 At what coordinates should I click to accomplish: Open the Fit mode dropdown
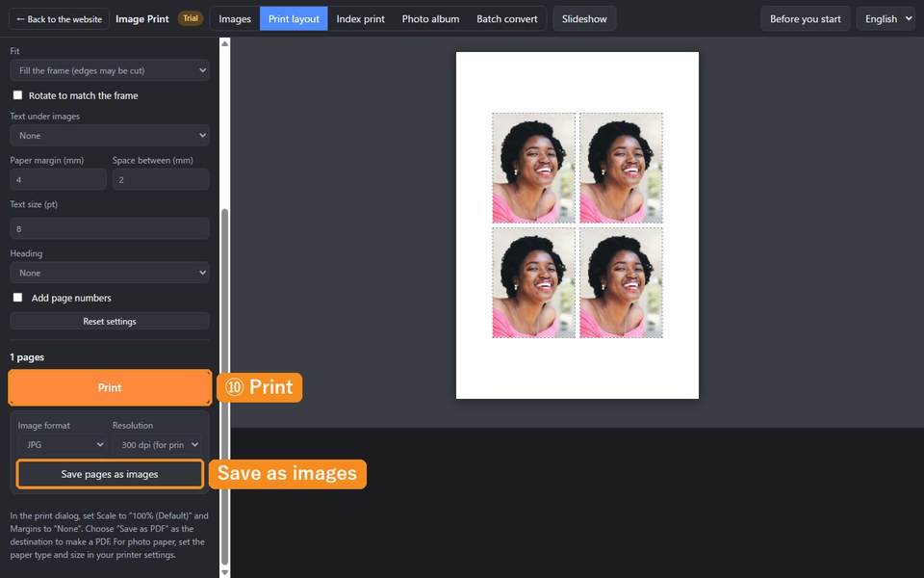click(110, 70)
